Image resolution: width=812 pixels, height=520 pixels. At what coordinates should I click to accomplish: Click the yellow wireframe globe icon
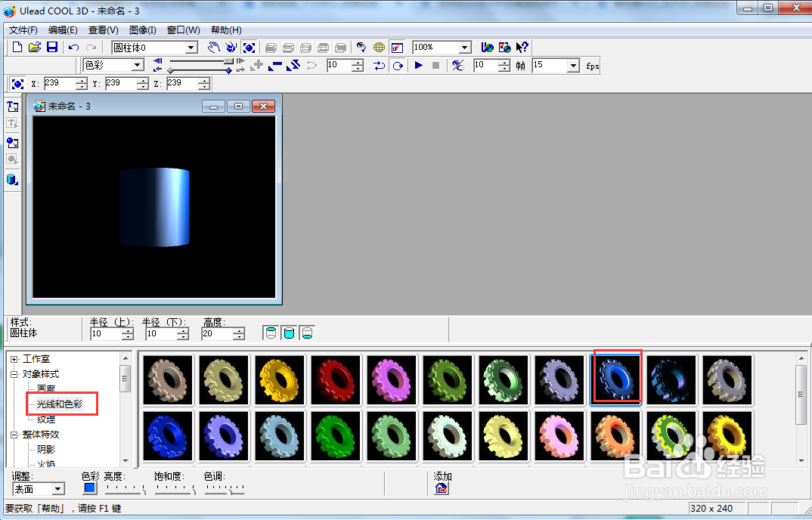pos(379,48)
